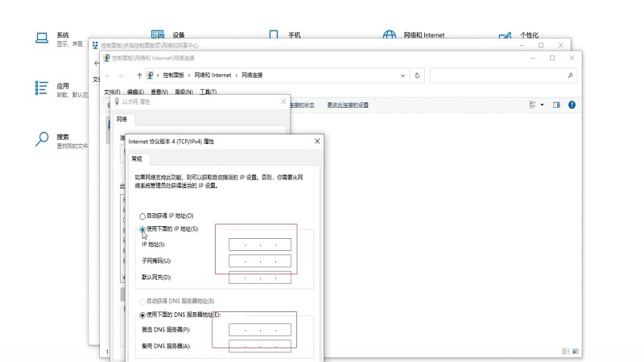Click the search box in 网络连接 window
This screenshot has width=644, height=362.
coord(503,76)
